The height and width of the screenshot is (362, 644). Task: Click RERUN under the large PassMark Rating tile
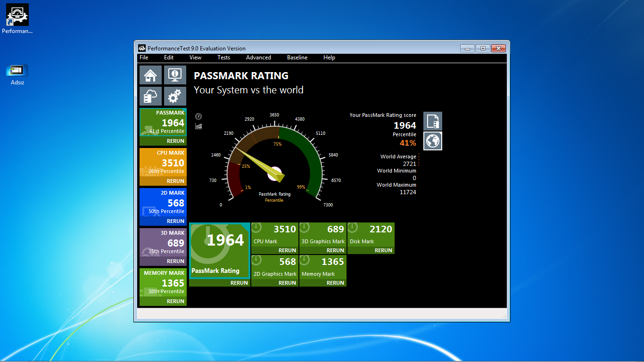(x=239, y=283)
